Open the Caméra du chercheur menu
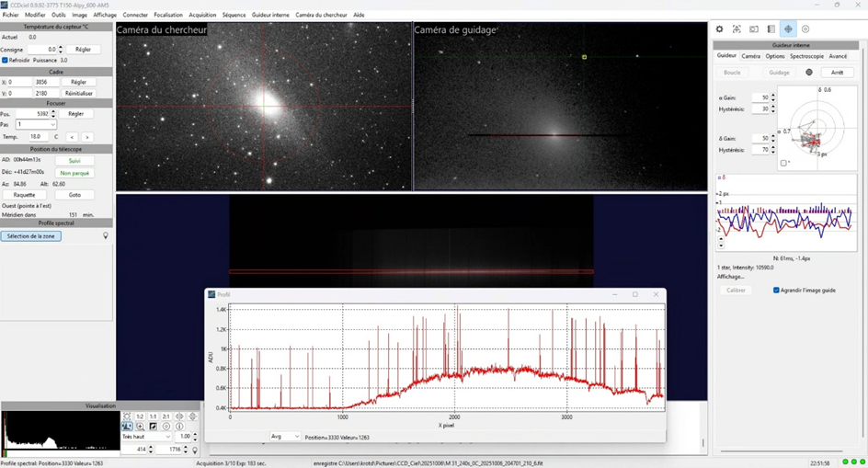Viewport: 868px width, 468px height. point(321,15)
